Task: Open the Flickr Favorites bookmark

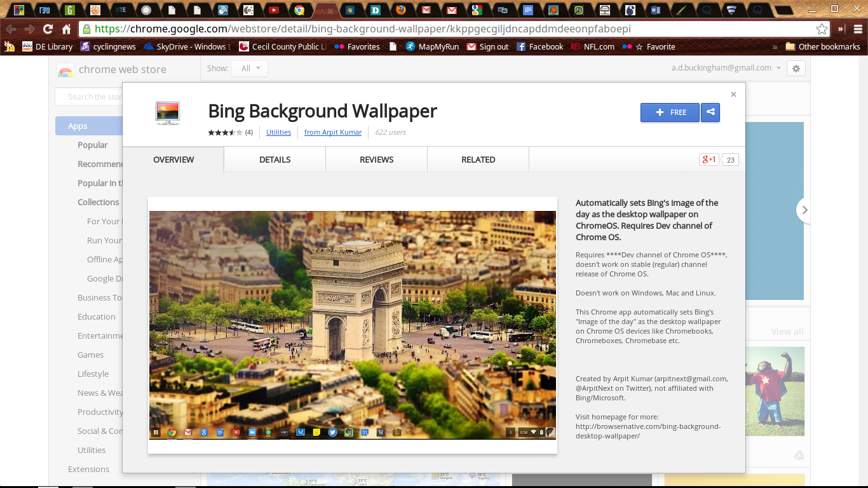Action: (x=357, y=46)
